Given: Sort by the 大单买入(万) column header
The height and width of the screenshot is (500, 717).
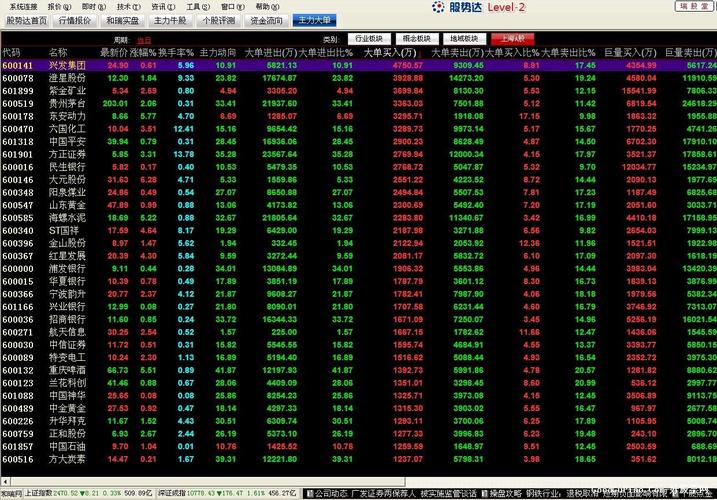Looking at the screenshot, I should coord(390,53).
